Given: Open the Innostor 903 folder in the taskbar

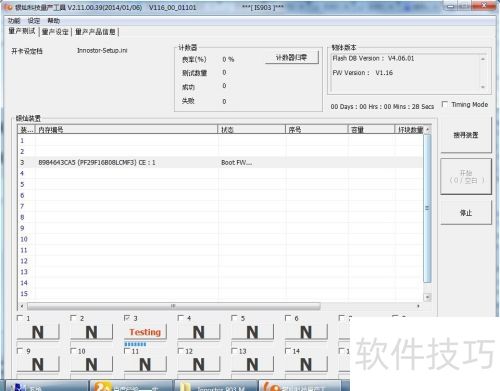Looking at the screenshot, I should (x=216, y=386).
